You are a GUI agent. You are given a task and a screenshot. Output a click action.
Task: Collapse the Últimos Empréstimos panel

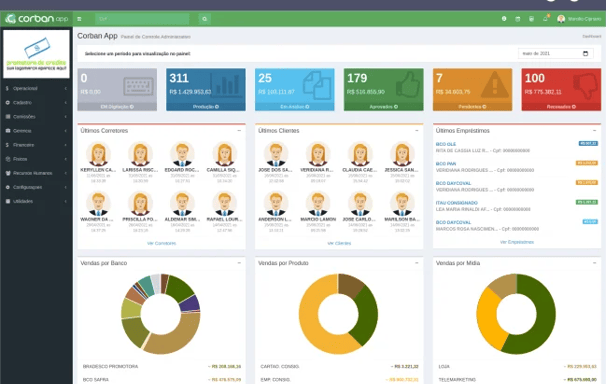594,131
